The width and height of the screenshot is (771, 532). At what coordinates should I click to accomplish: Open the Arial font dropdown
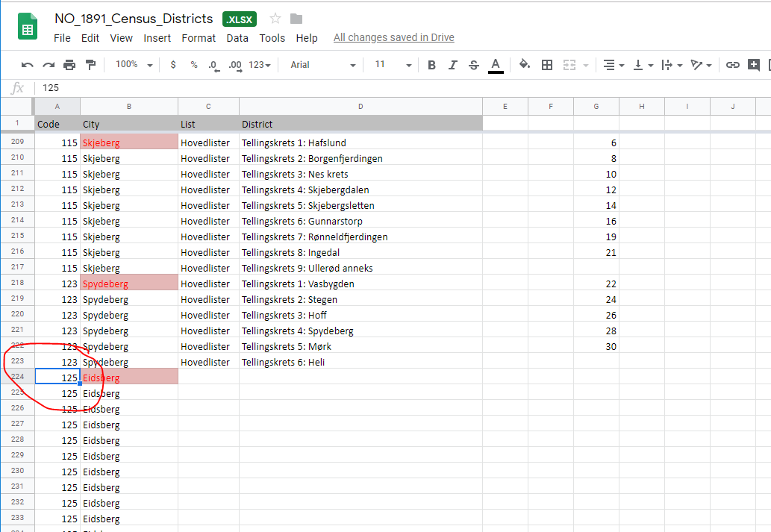pos(322,65)
